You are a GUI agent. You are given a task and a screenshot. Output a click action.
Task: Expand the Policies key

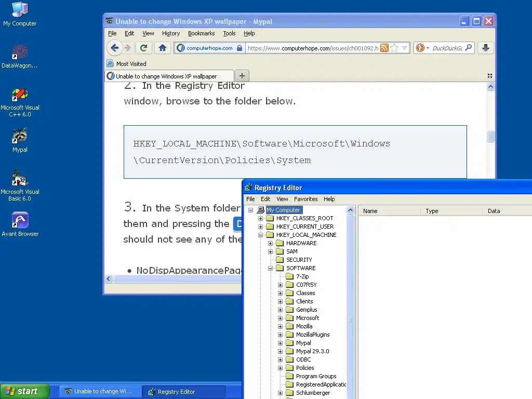280,368
